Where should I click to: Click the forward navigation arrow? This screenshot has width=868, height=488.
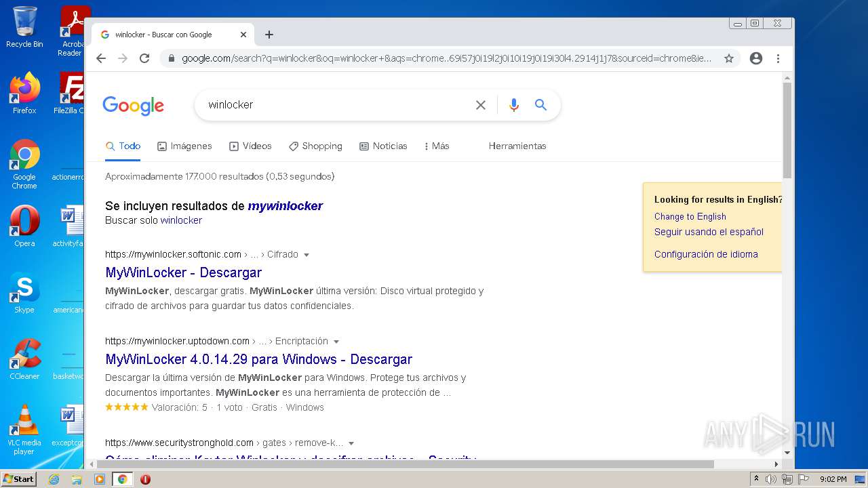tap(123, 58)
